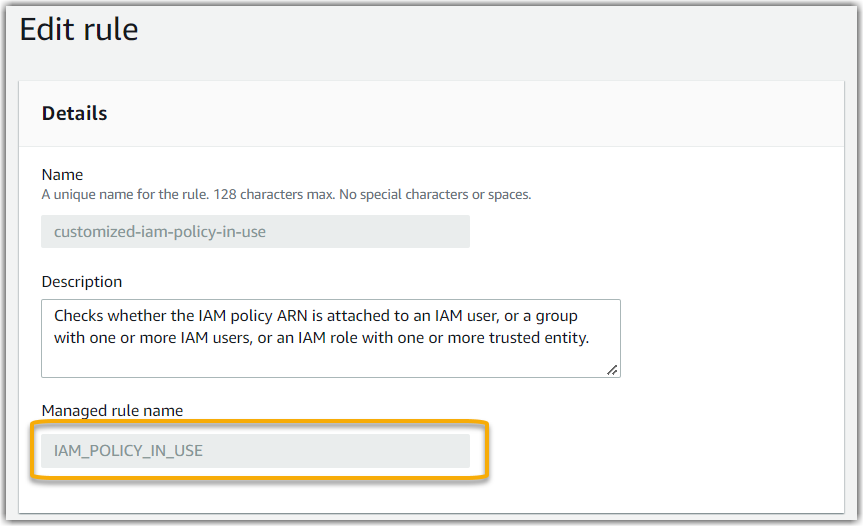
Task: Click the blank area right of Details heading
Action: click(x=450, y=114)
